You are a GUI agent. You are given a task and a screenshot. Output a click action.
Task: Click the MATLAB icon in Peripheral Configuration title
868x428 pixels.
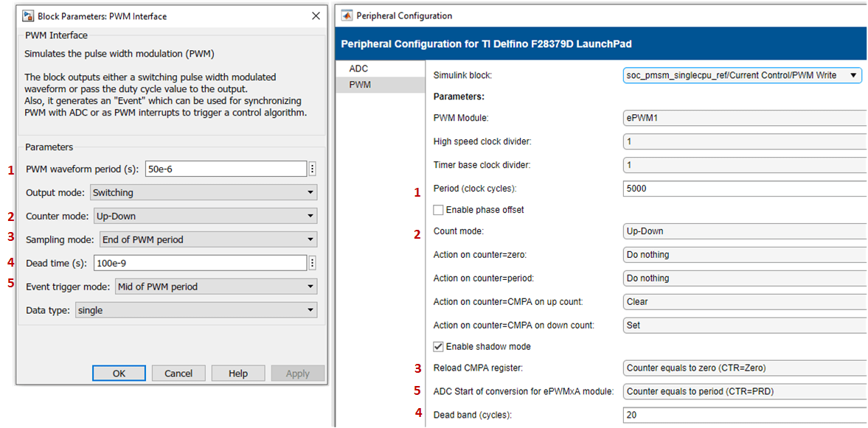pos(346,15)
